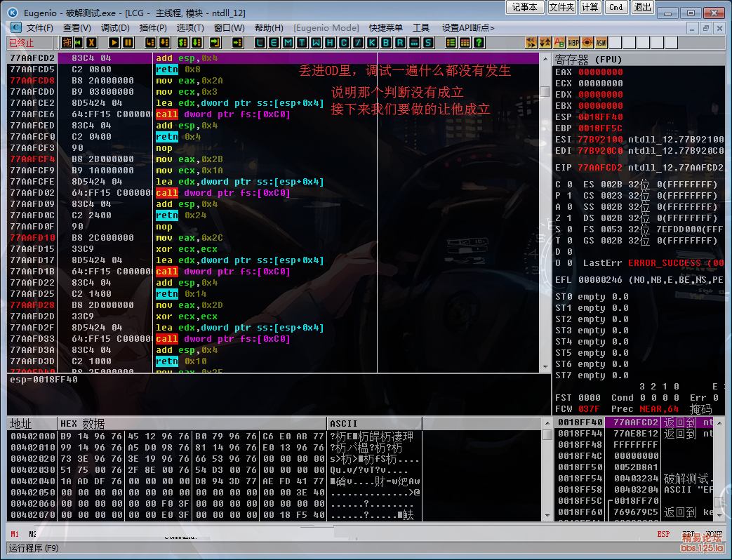Viewport: 732px width, 560px height.
Task: Click stack pane scrollbar up arrow
Action: (719, 422)
